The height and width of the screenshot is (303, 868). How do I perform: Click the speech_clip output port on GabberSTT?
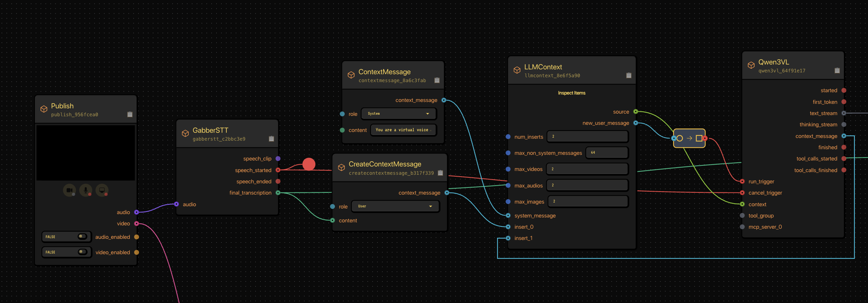click(x=278, y=159)
